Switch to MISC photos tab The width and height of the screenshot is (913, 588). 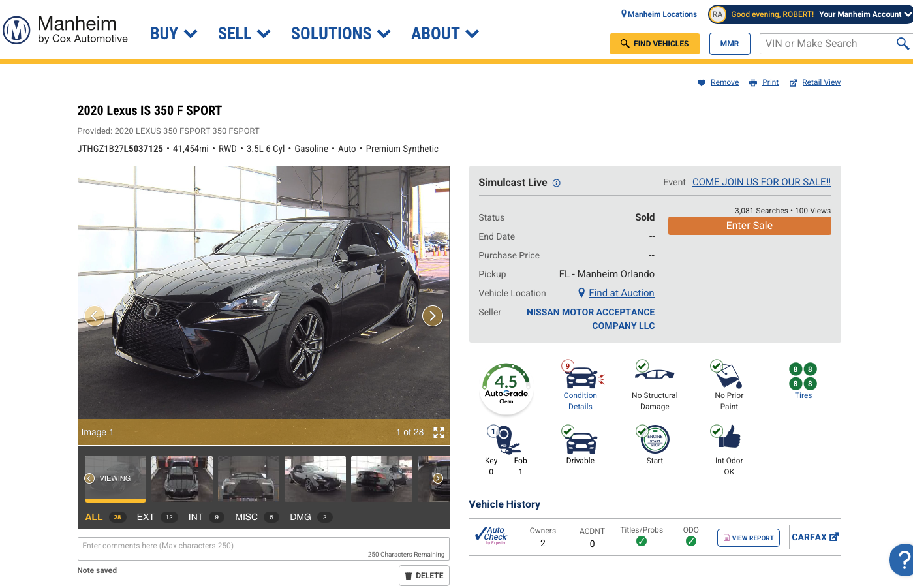click(x=257, y=517)
